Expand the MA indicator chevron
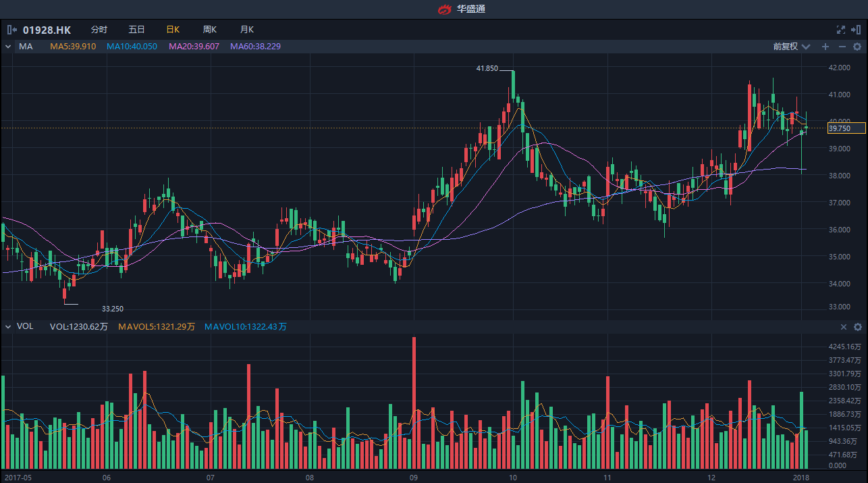Viewport: 868px width, 483px height. [8, 47]
